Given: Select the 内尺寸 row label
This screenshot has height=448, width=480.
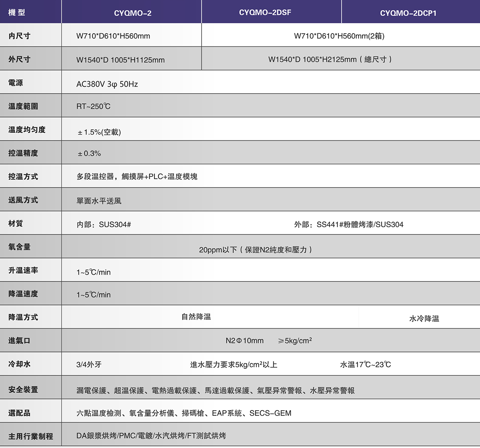Looking at the screenshot, I should (x=19, y=36).
